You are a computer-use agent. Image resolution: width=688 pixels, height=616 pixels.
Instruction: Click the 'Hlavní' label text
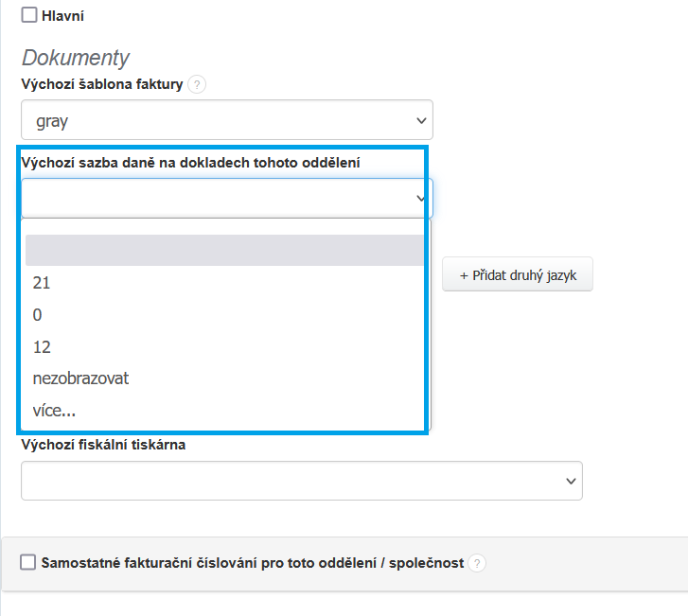click(x=62, y=16)
